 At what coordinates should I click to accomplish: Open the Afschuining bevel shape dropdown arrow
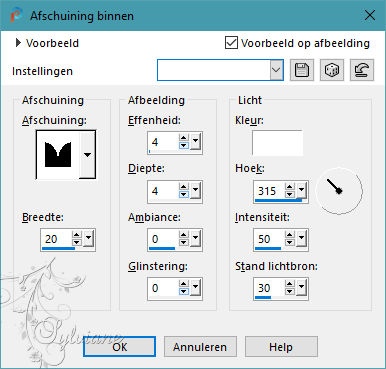click(87, 154)
